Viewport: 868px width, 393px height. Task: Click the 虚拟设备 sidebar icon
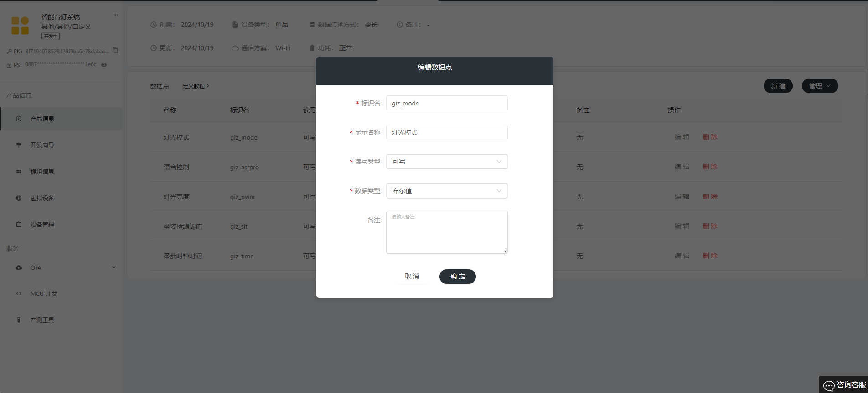(x=19, y=198)
